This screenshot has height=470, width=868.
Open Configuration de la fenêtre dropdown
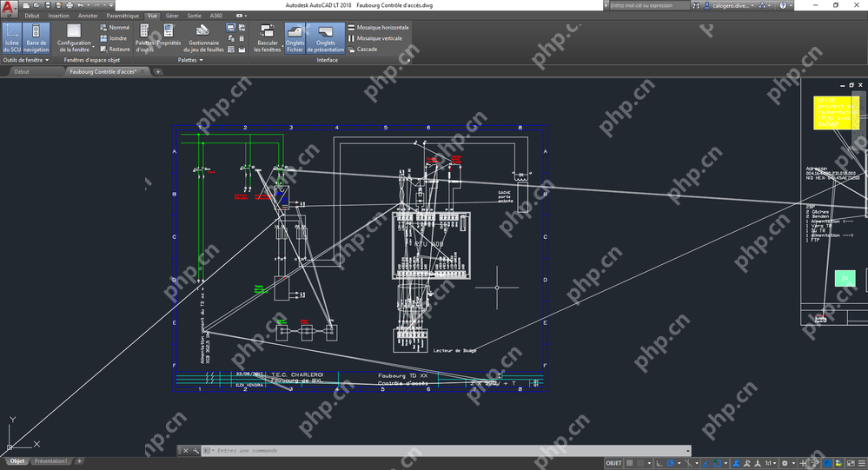pos(74,38)
